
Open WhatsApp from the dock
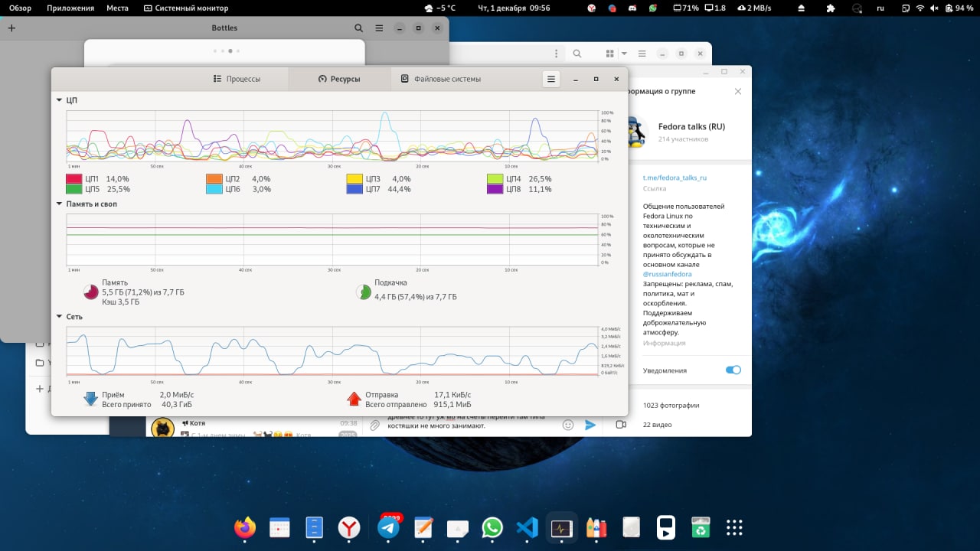[492, 528]
